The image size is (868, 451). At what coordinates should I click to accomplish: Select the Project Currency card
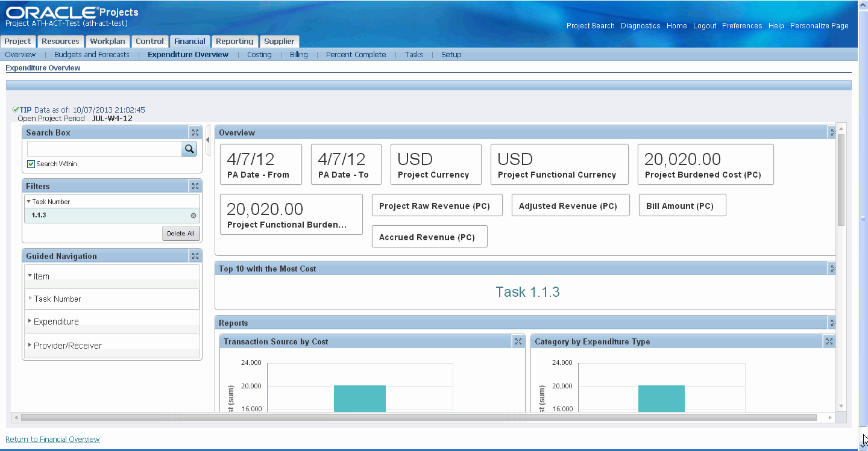436,164
